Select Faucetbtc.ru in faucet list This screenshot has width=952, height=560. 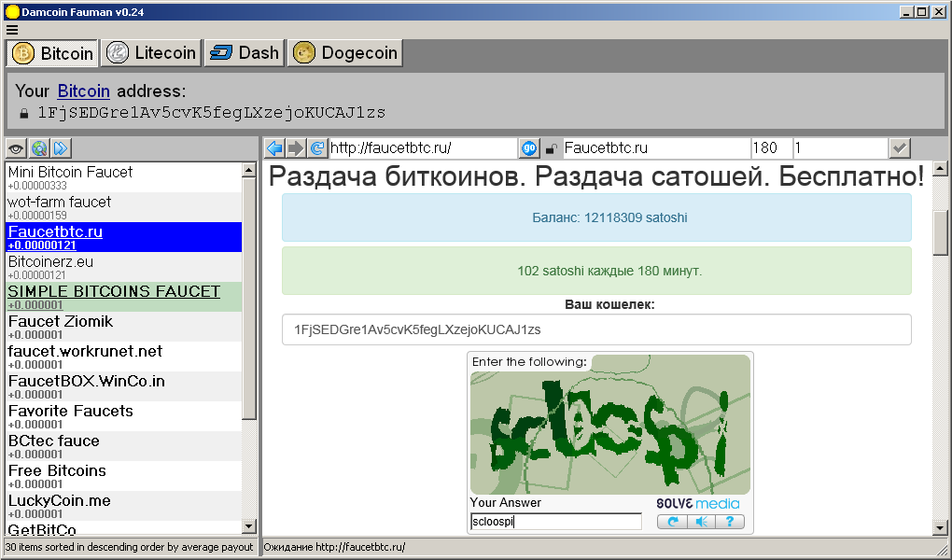point(124,237)
